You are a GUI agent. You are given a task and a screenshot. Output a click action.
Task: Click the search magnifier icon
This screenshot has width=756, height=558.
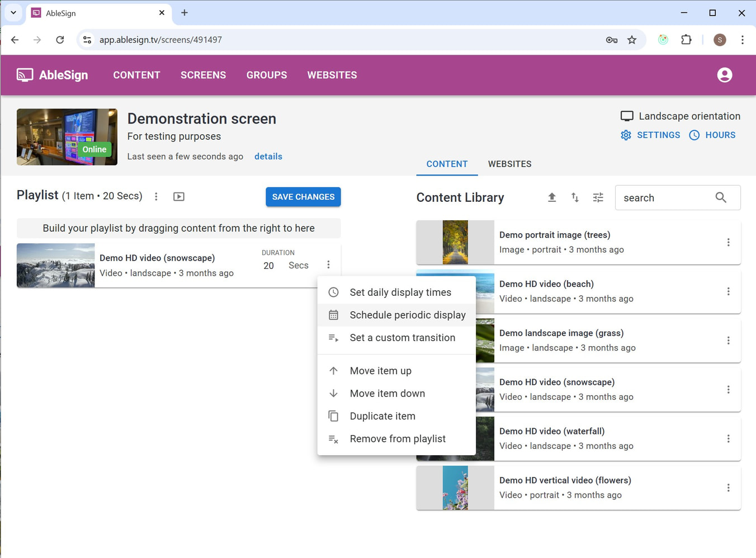[721, 197]
